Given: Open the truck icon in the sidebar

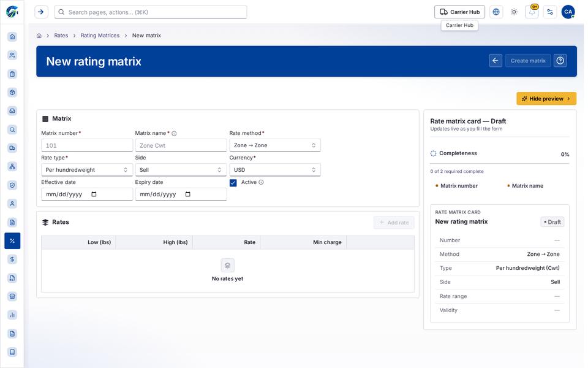Looking at the screenshot, I should 12,148.
